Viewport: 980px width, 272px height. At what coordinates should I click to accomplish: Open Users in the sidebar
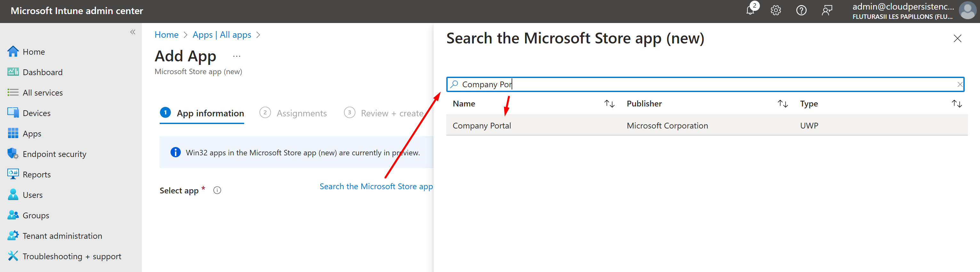click(x=33, y=195)
